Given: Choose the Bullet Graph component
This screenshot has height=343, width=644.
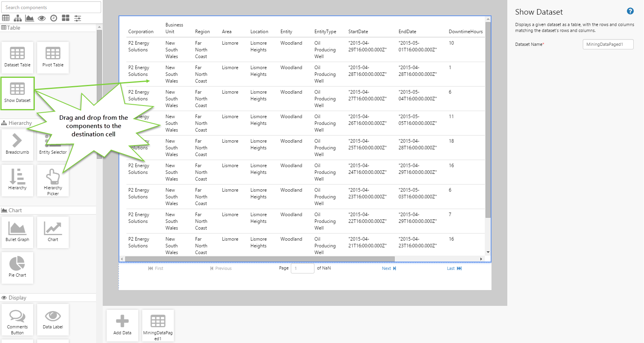Looking at the screenshot, I should 17,232.
